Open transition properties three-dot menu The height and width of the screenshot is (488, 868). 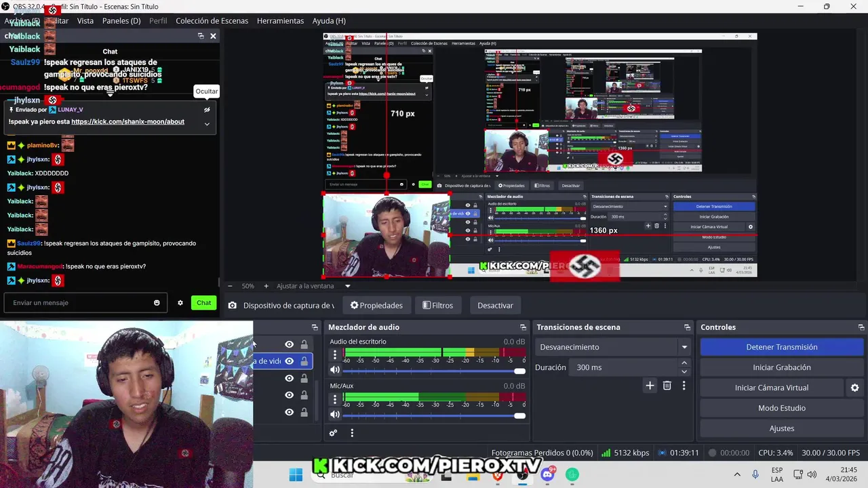(x=684, y=386)
